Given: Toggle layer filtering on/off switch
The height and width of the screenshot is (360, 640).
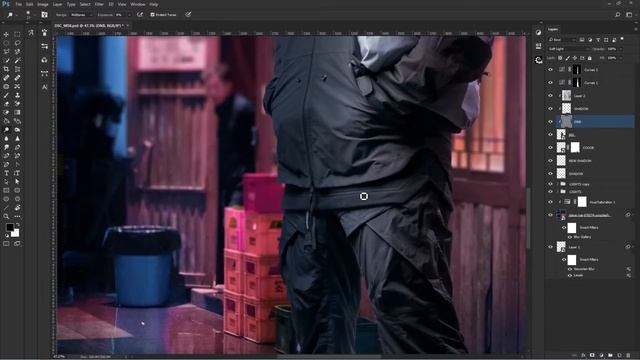Looking at the screenshot, I should (622, 39).
